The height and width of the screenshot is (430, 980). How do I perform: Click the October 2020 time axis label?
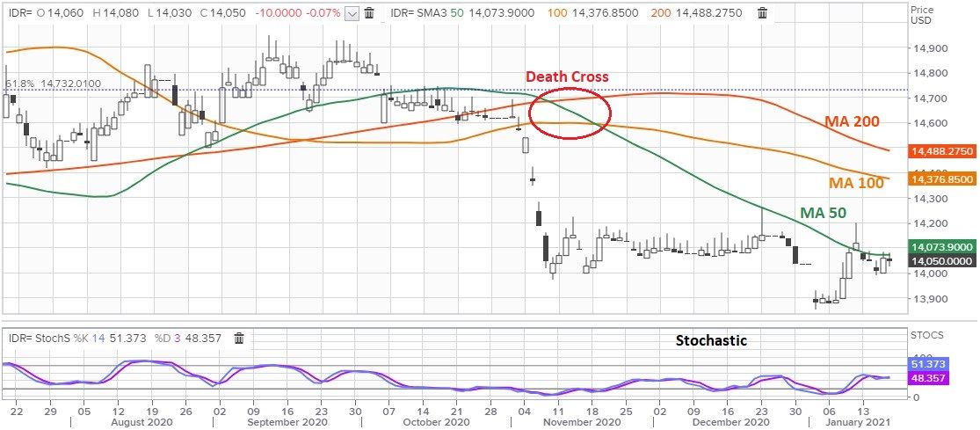(434, 422)
